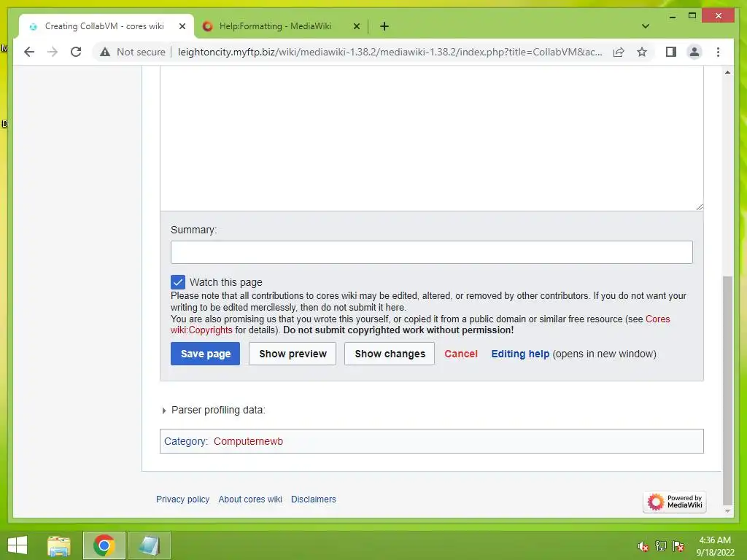Open the Editing help link
The image size is (747, 560).
click(520, 354)
